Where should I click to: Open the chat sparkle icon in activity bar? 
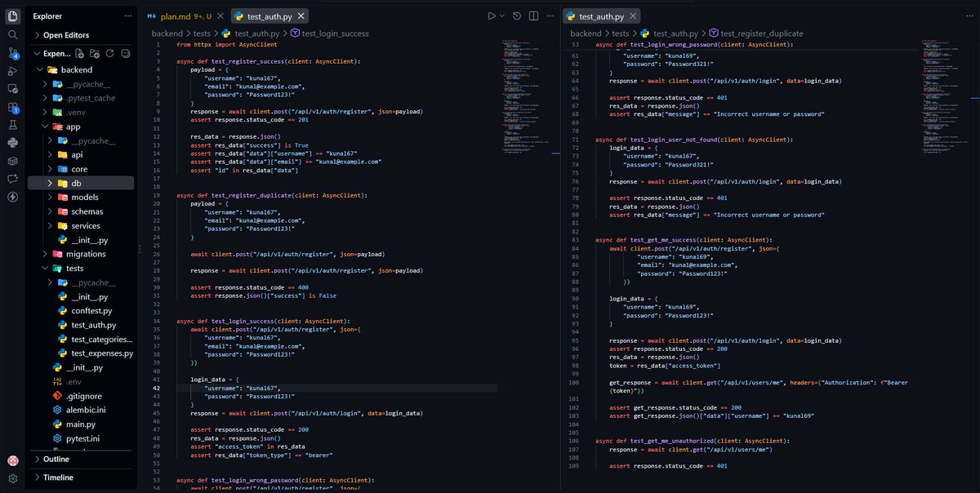click(12, 178)
